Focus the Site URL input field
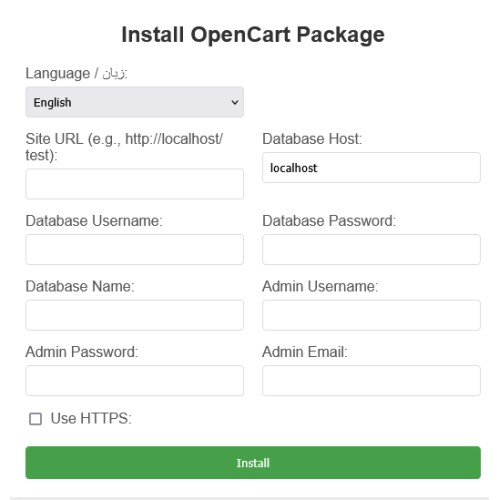The width and height of the screenshot is (500, 500). point(134,184)
